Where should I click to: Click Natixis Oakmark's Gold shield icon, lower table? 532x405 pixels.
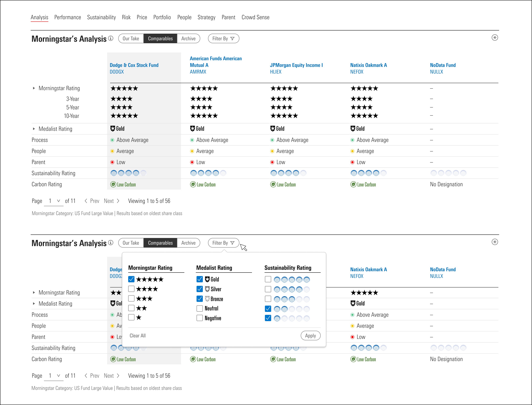click(353, 303)
